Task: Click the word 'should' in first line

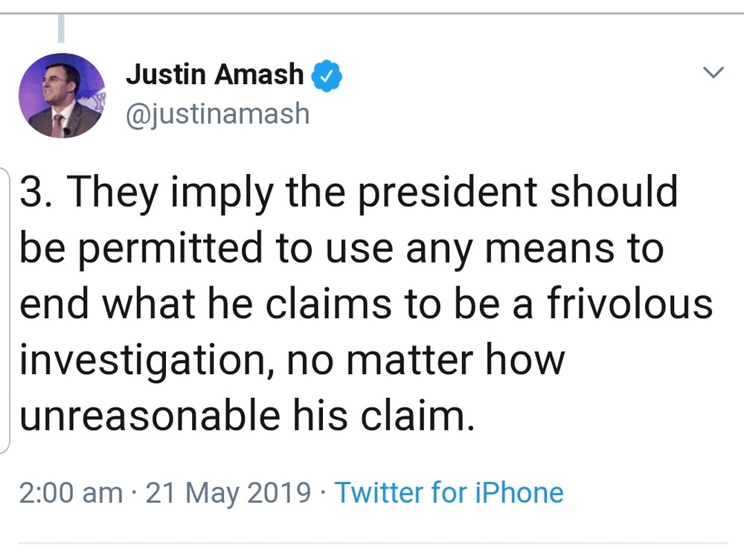Action: click(613, 193)
